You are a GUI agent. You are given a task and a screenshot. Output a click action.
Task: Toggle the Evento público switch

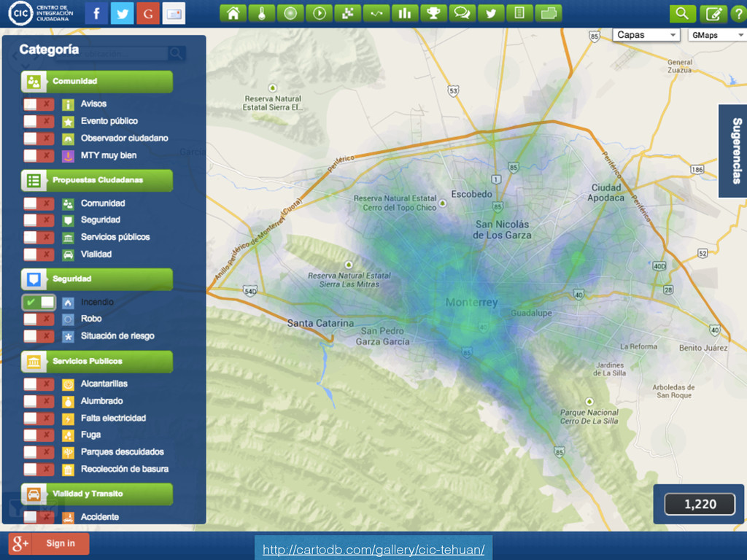point(39,122)
